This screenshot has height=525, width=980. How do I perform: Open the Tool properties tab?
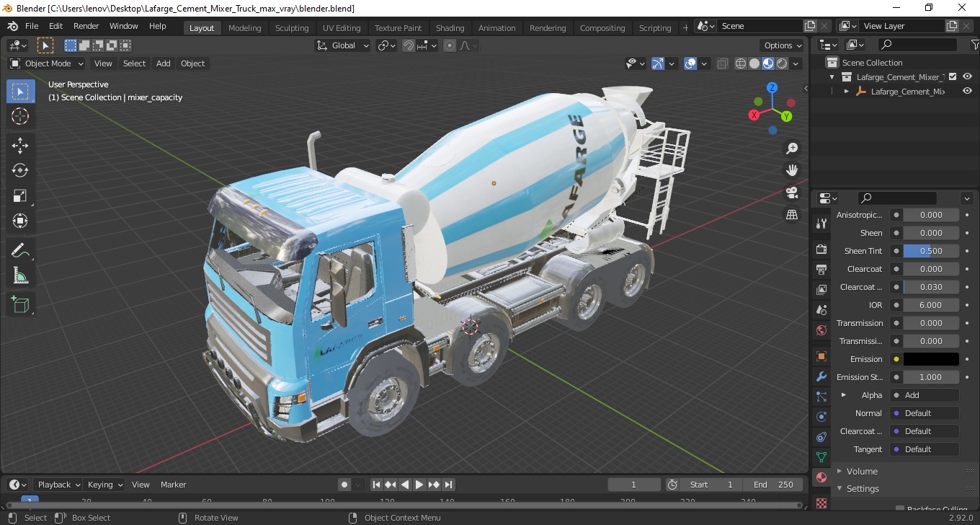click(x=821, y=224)
